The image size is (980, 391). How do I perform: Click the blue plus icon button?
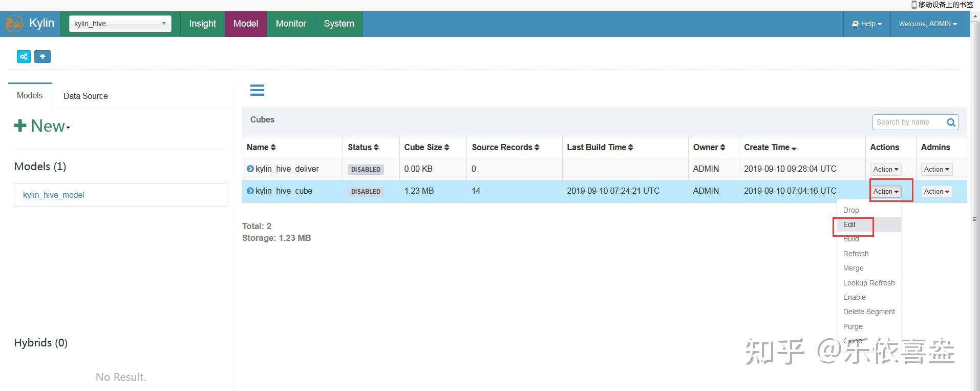coord(42,56)
